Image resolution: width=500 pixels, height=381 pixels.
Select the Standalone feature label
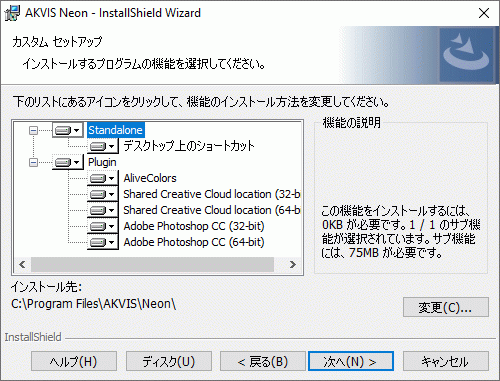click(x=116, y=130)
